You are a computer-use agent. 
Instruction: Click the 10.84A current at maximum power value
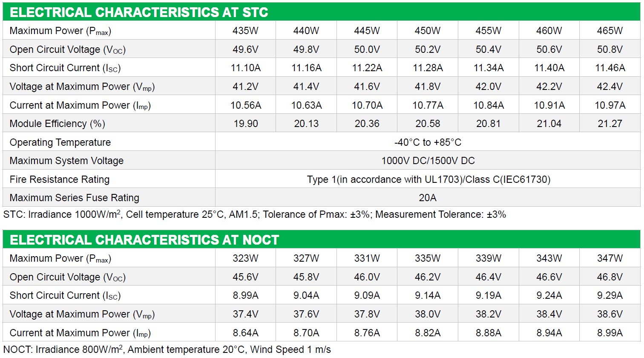point(489,105)
